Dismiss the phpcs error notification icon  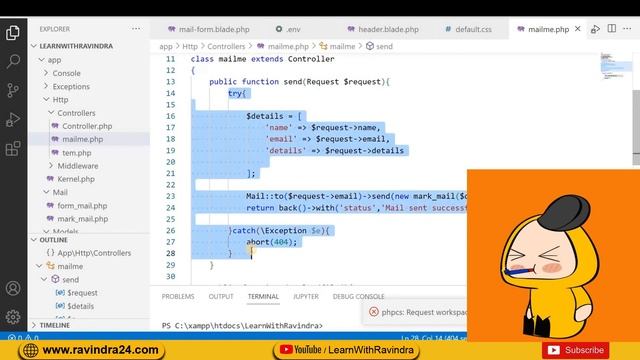pos(373,312)
